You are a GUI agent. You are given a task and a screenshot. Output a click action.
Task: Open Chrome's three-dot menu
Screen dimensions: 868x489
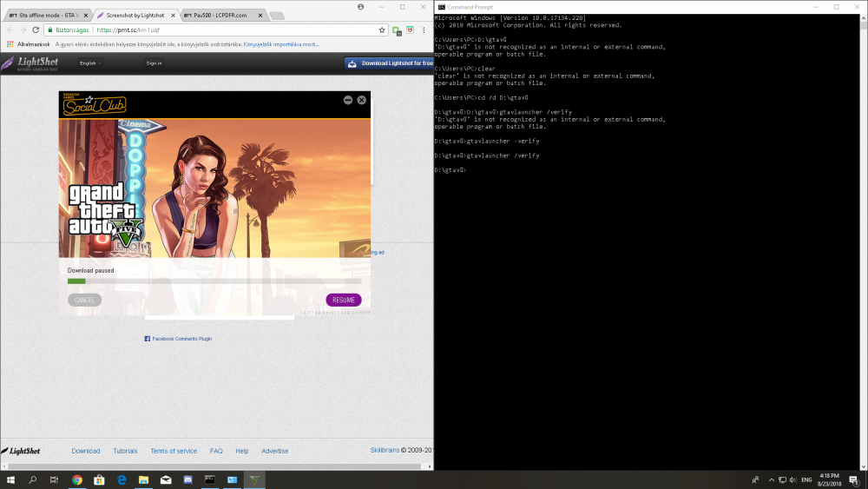(x=424, y=30)
